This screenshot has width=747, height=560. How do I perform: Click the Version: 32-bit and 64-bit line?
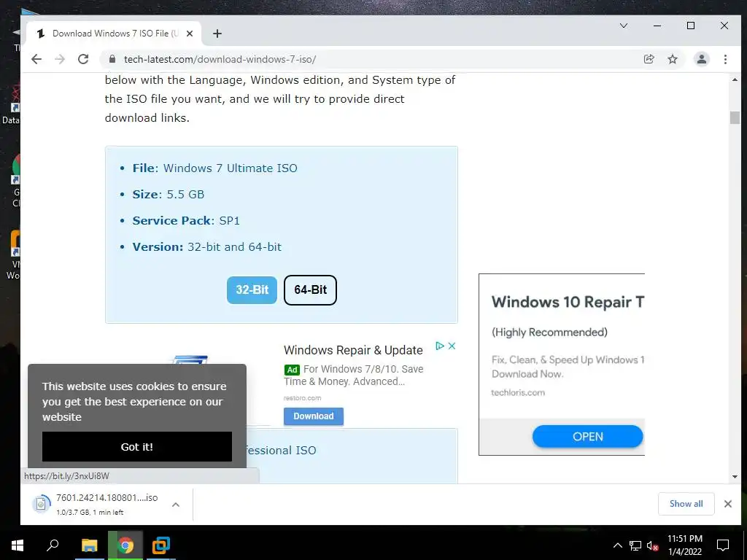coord(206,246)
